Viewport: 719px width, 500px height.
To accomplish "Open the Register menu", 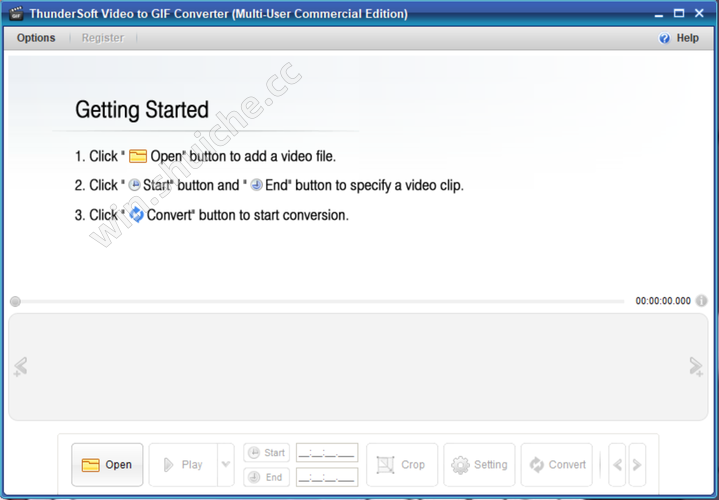I will [102, 38].
